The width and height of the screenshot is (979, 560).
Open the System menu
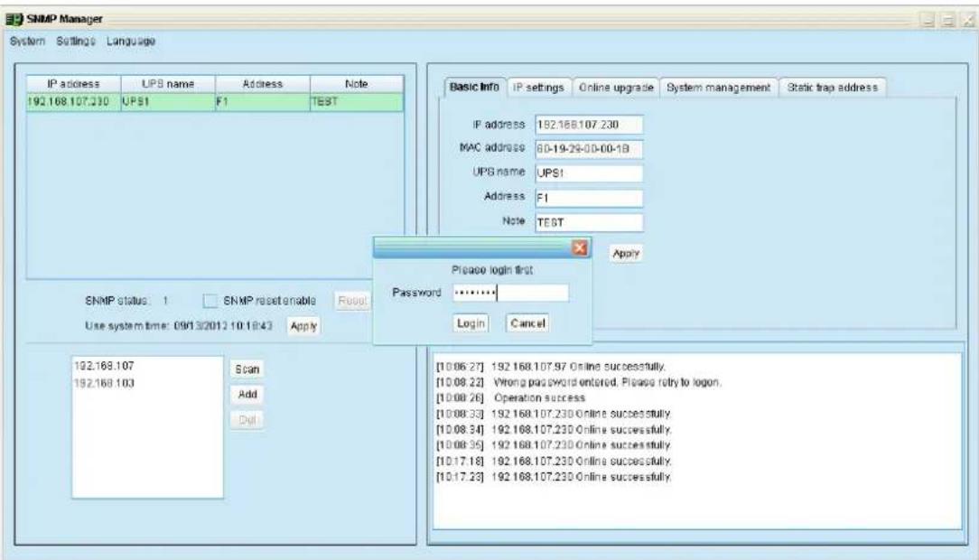(x=27, y=42)
